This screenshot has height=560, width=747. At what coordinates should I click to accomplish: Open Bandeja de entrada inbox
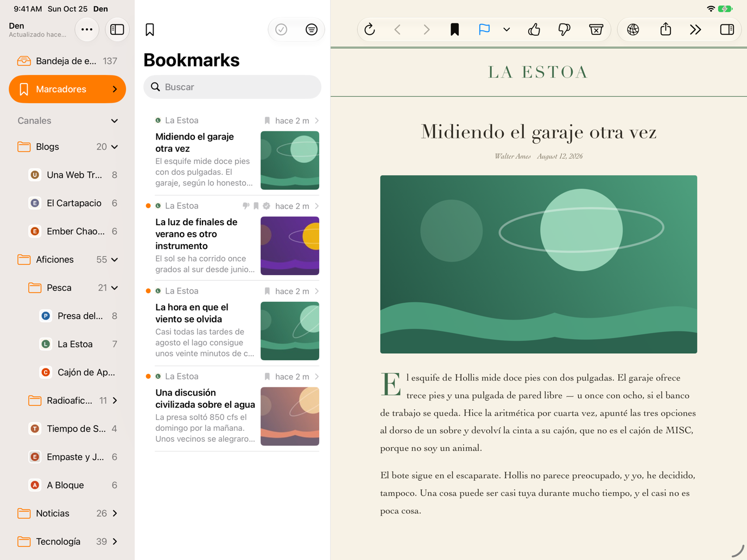point(67,61)
